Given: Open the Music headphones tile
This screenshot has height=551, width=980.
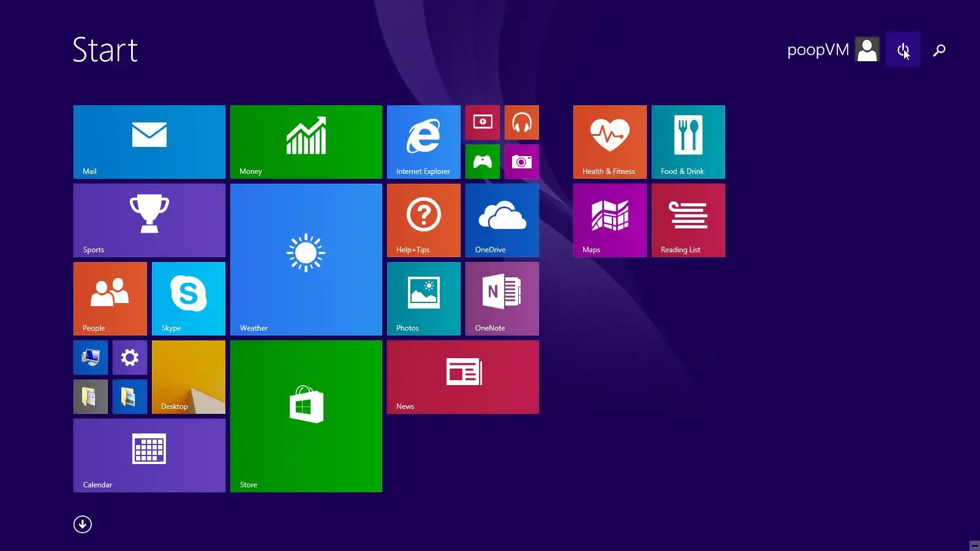Looking at the screenshot, I should 522,122.
